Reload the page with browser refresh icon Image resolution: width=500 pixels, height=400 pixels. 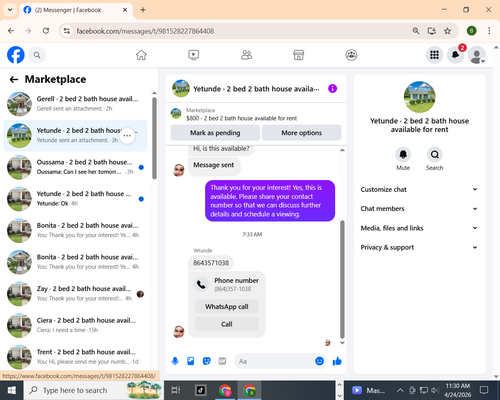pyautogui.click(x=46, y=31)
